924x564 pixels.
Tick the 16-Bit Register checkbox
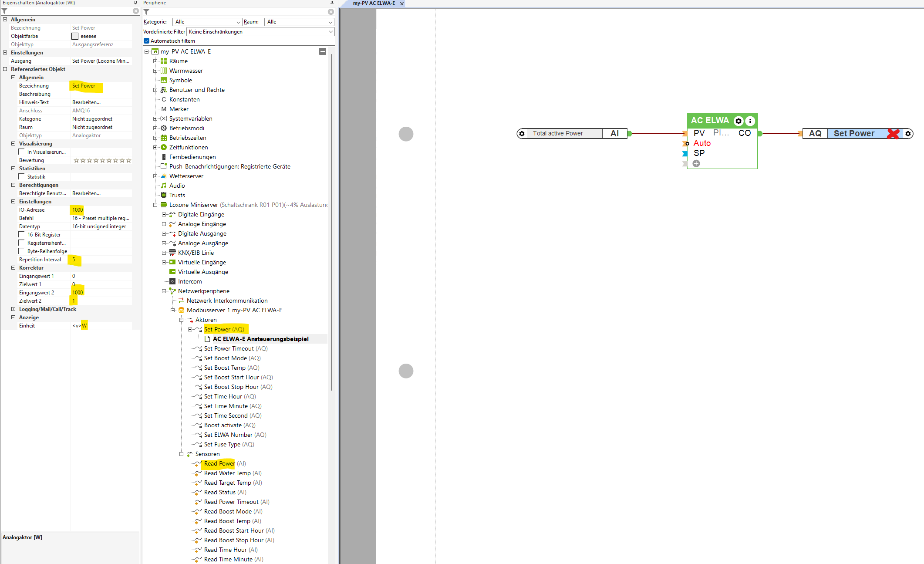pos(22,235)
